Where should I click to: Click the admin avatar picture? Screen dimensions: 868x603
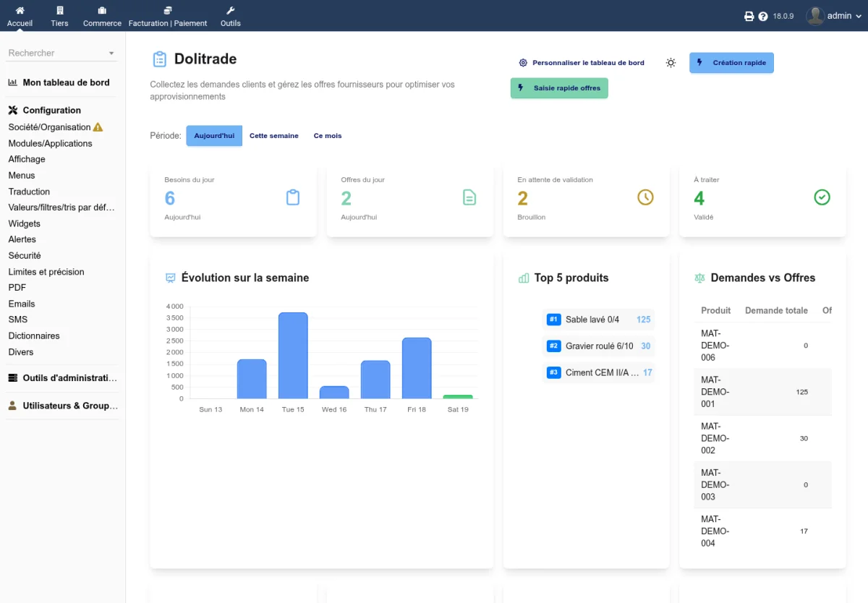tap(815, 16)
